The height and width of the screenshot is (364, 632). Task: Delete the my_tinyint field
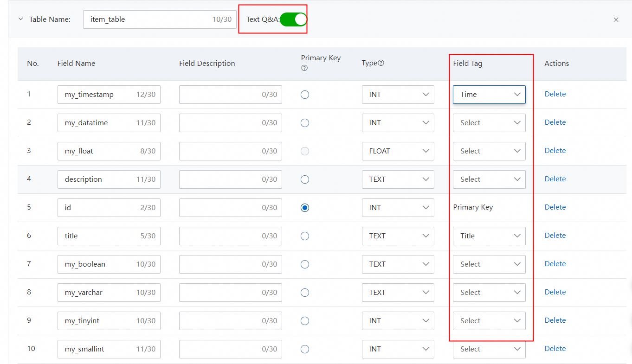pyautogui.click(x=555, y=320)
